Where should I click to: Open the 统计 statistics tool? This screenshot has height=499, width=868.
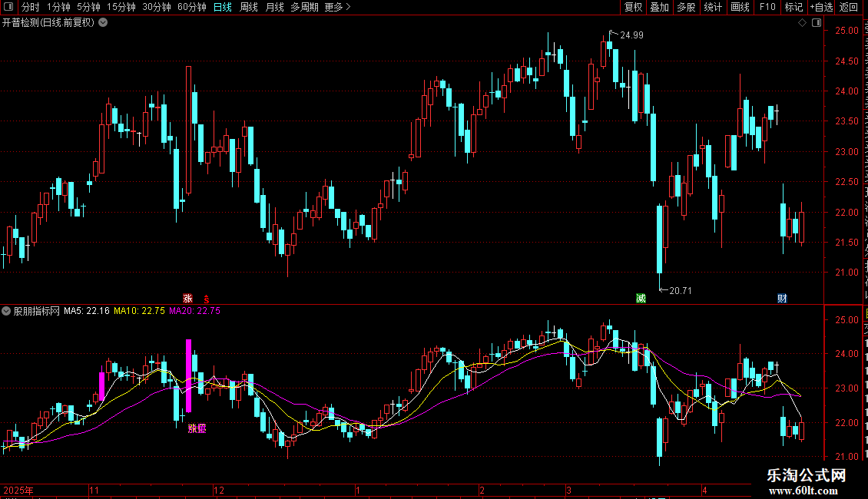pos(713,7)
